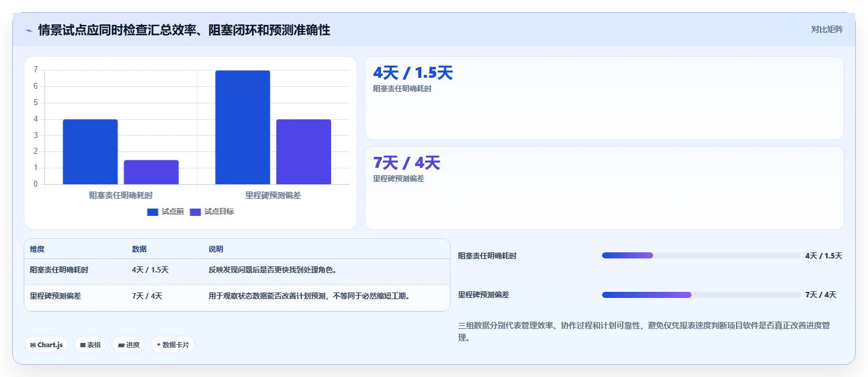The width and height of the screenshot is (868, 377).
Task: Click the table icon in 表格 chip
Action: point(83,345)
